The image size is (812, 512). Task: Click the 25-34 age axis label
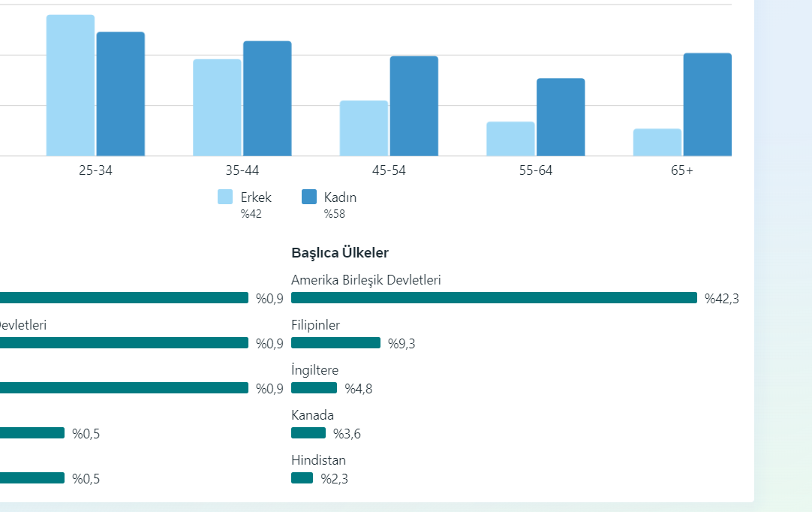pyautogui.click(x=95, y=170)
